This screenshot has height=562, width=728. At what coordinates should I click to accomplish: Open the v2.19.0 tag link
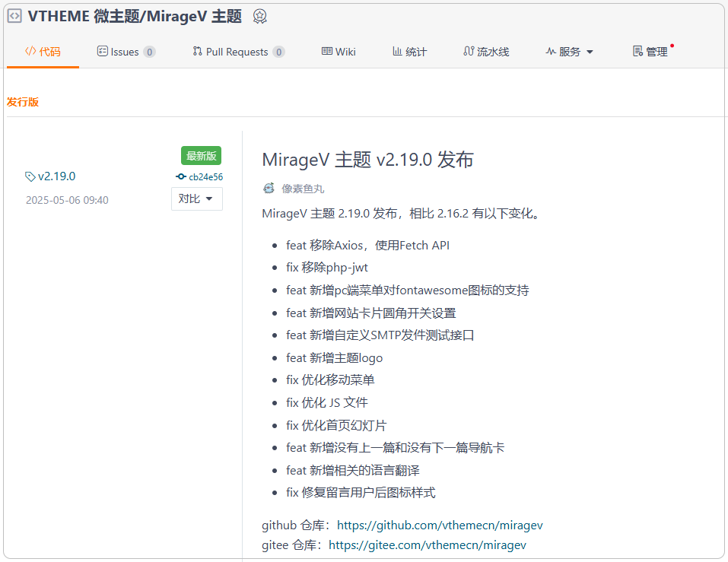[56, 176]
